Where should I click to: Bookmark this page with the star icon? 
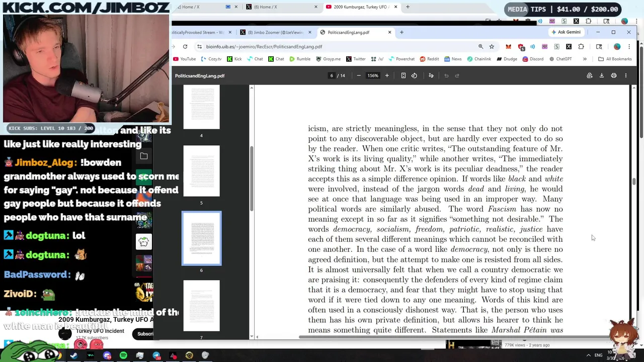(x=492, y=46)
